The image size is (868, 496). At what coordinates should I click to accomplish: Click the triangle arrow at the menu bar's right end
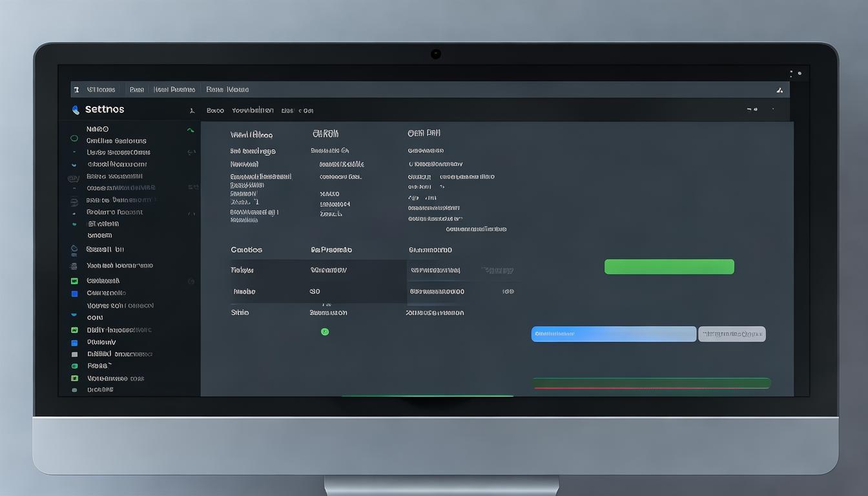(780, 90)
